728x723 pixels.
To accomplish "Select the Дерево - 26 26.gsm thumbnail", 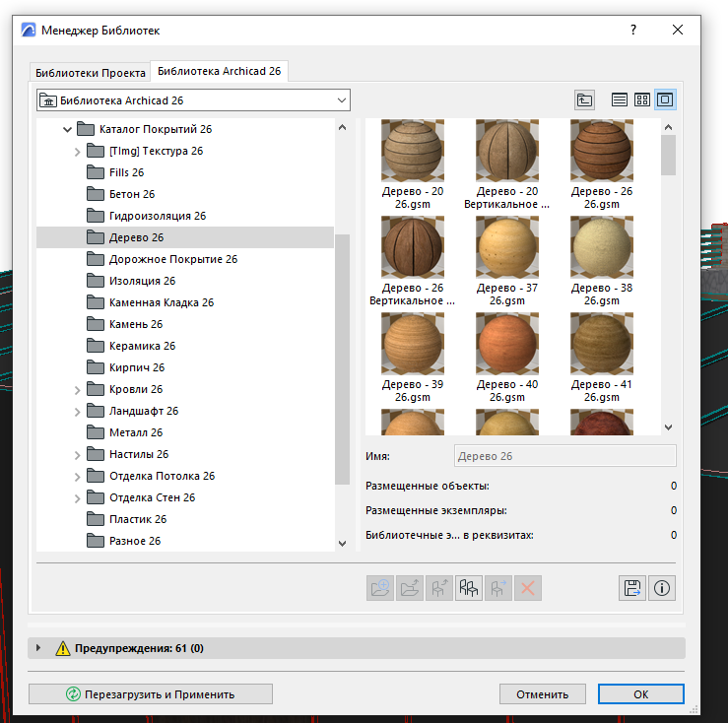I will tap(602, 151).
